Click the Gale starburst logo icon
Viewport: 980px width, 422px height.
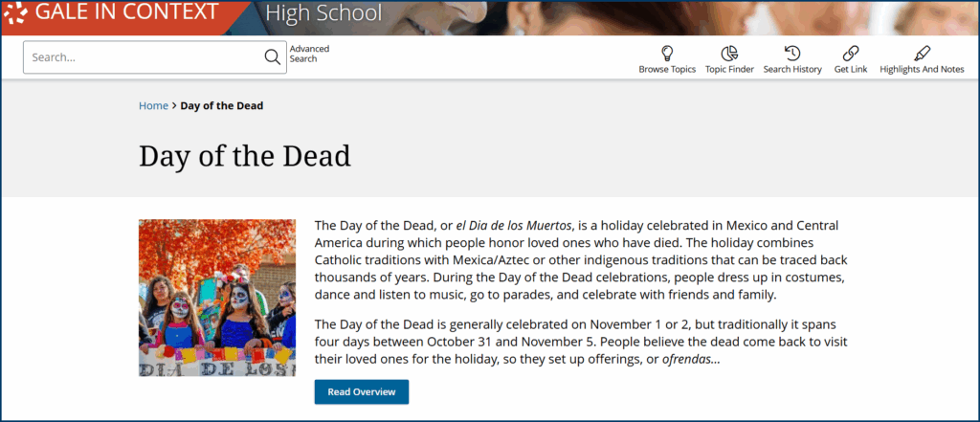click(15, 13)
